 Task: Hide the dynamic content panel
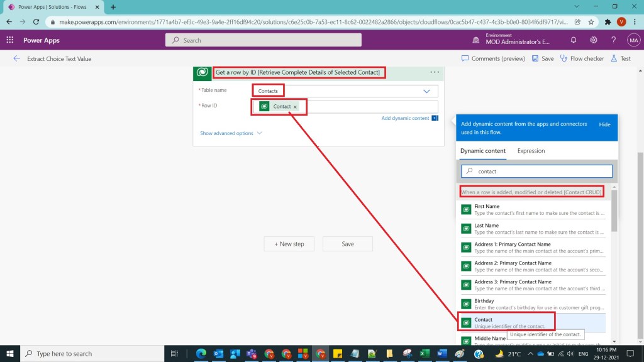click(604, 124)
